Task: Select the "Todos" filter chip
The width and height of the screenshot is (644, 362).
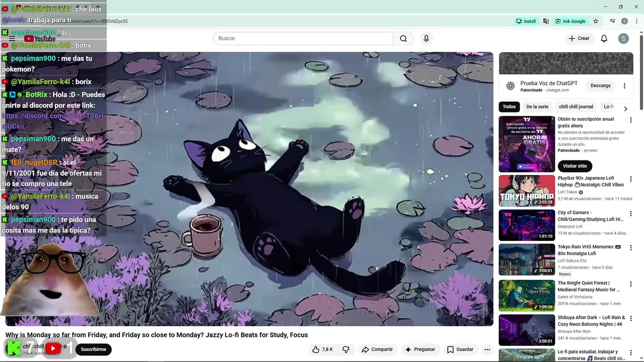Action: pos(509,107)
